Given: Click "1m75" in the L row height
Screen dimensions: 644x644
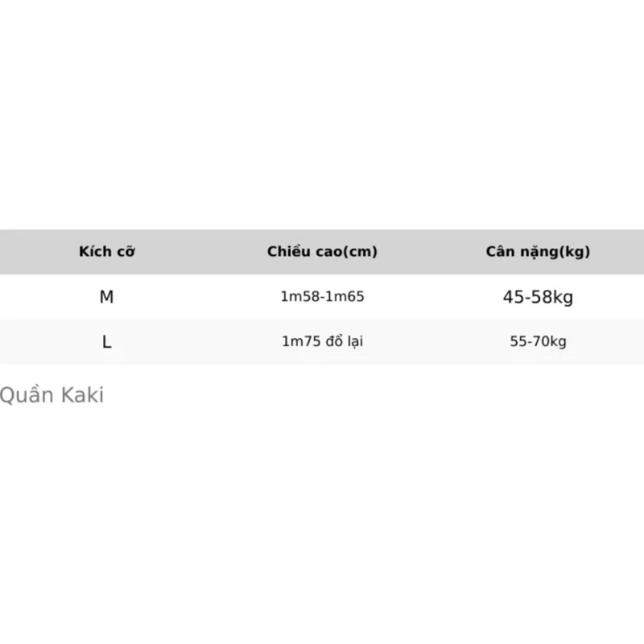Looking at the screenshot, I should [299, 342].
